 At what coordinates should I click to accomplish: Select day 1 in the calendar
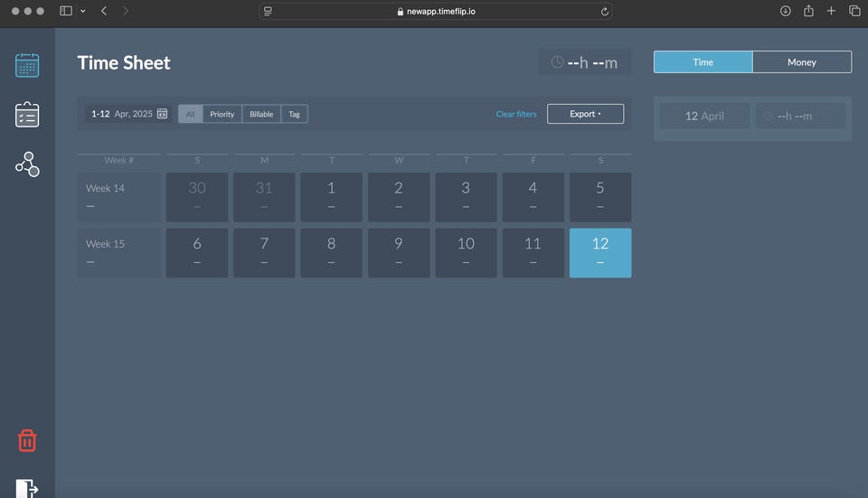pos(331,197)
